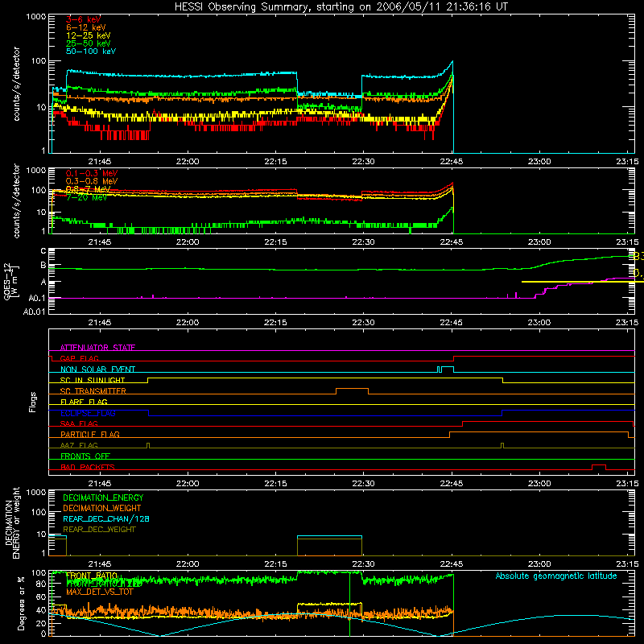Click the yellow 12-25 keV legend label
644x644 pixels.
(89, 35)
